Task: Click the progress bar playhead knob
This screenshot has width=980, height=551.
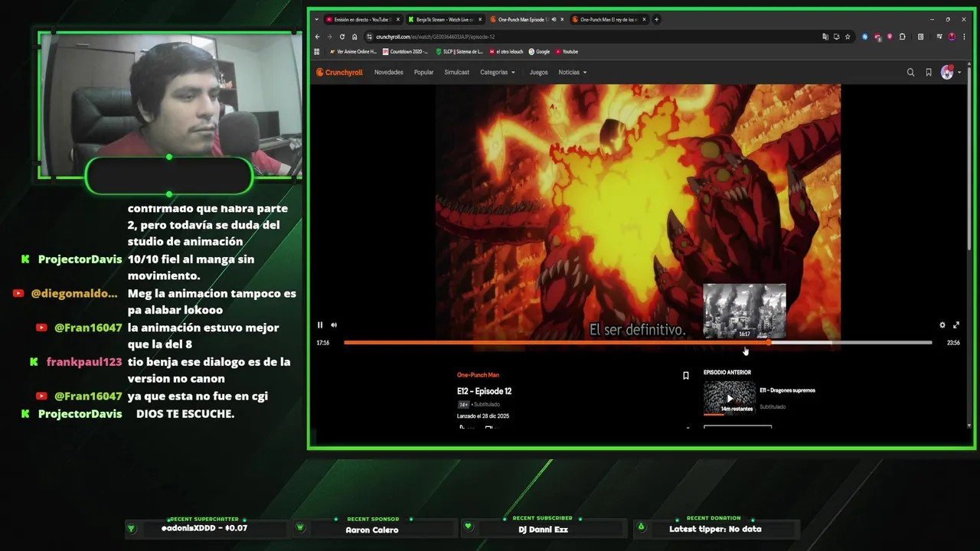Action: pyautogui.click(x=769, y=343)
